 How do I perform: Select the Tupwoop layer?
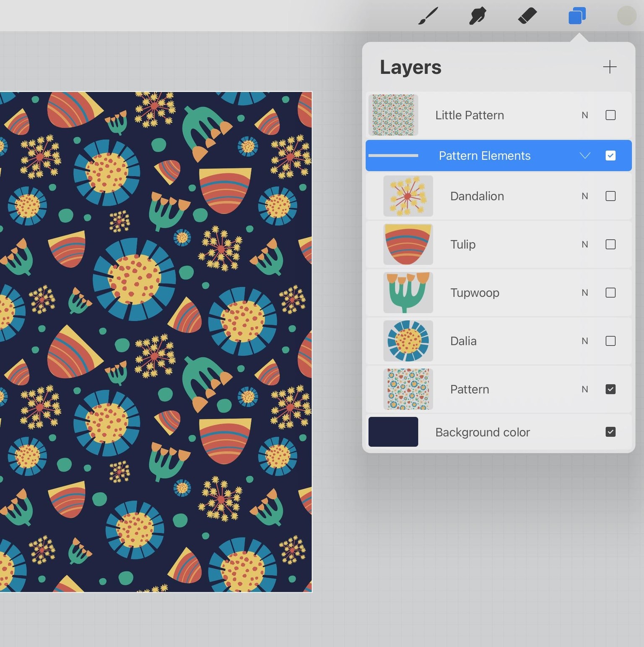499,293
